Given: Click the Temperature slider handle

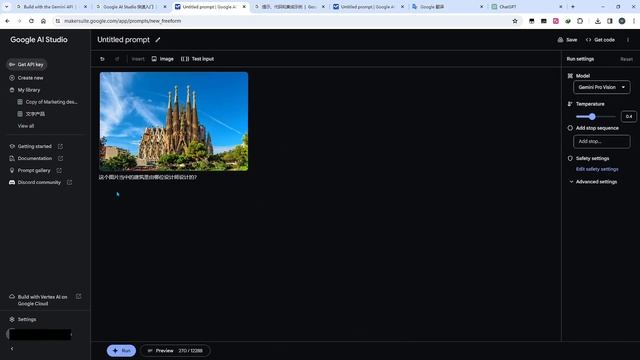Looking at the screenshot, I should pos(592,117).
